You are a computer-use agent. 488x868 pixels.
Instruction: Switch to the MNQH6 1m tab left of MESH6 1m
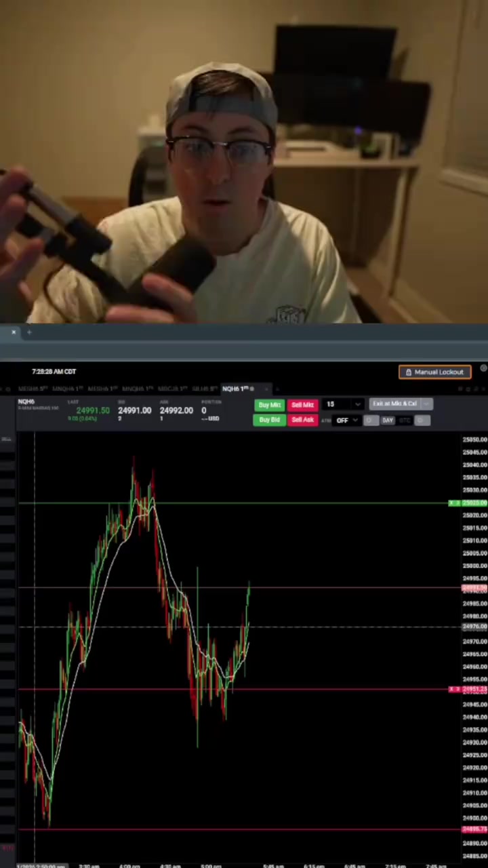tap(67, 389)
